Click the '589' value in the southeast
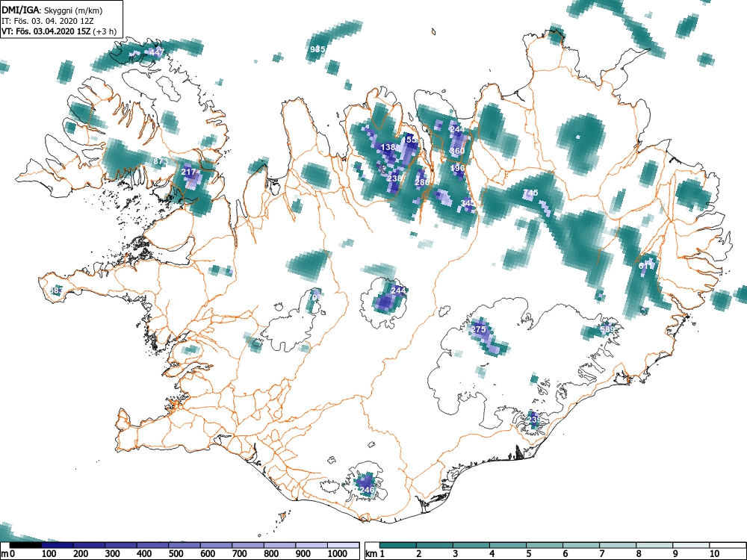 [x=607, y=329]
